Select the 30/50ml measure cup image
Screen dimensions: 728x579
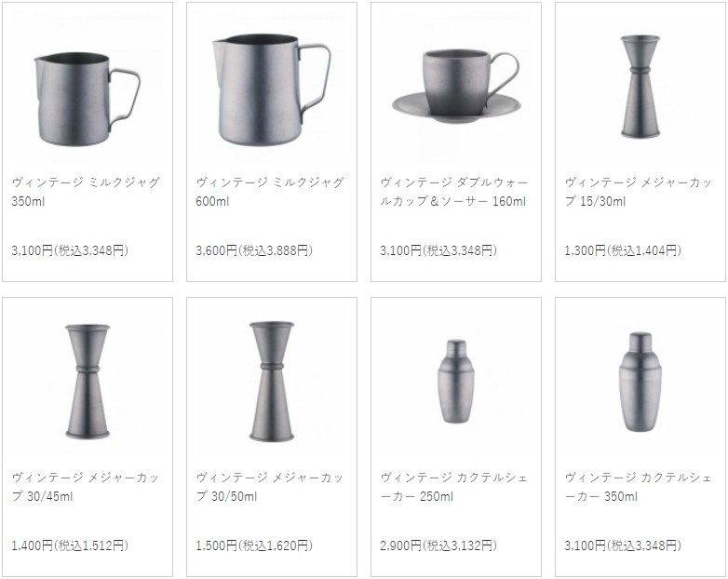click(272, 382)
